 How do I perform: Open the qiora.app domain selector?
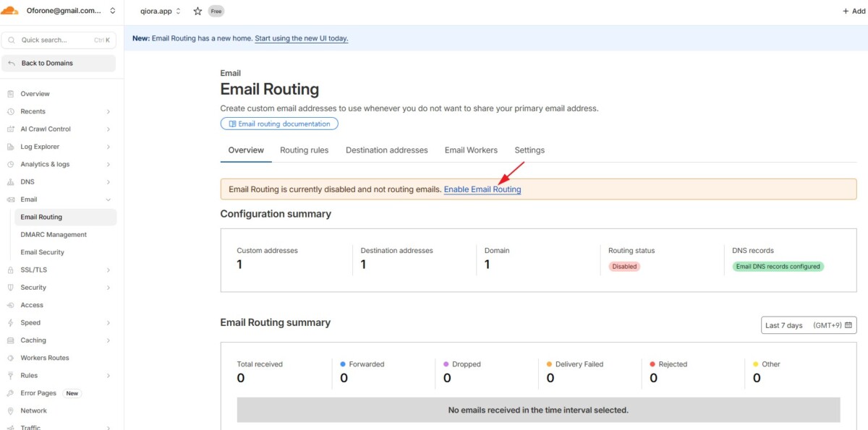tap(161, 11)
